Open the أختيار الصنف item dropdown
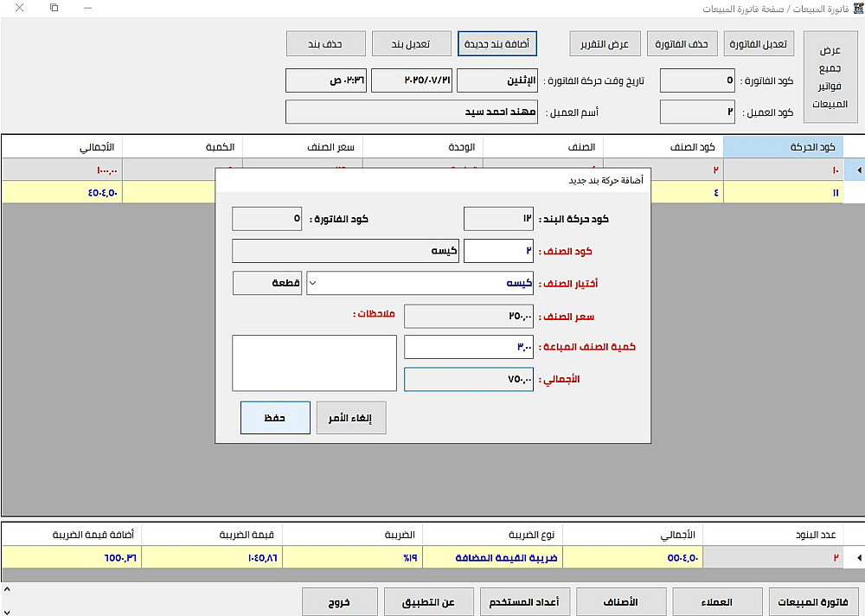The image size is (865, 616). [x=313, y=283]
